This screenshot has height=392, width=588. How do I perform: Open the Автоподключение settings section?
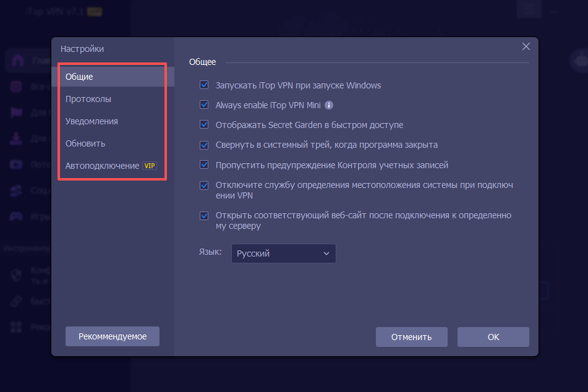(102, 166)
